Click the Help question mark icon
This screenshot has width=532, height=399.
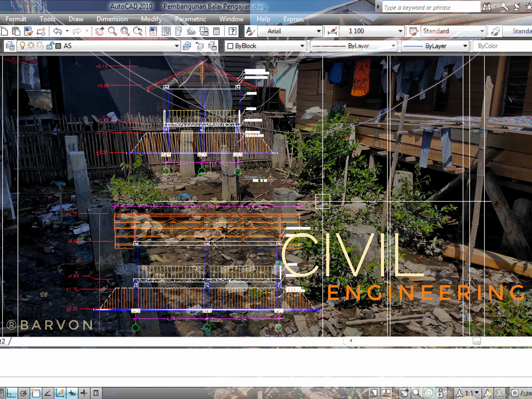[232, 31]
